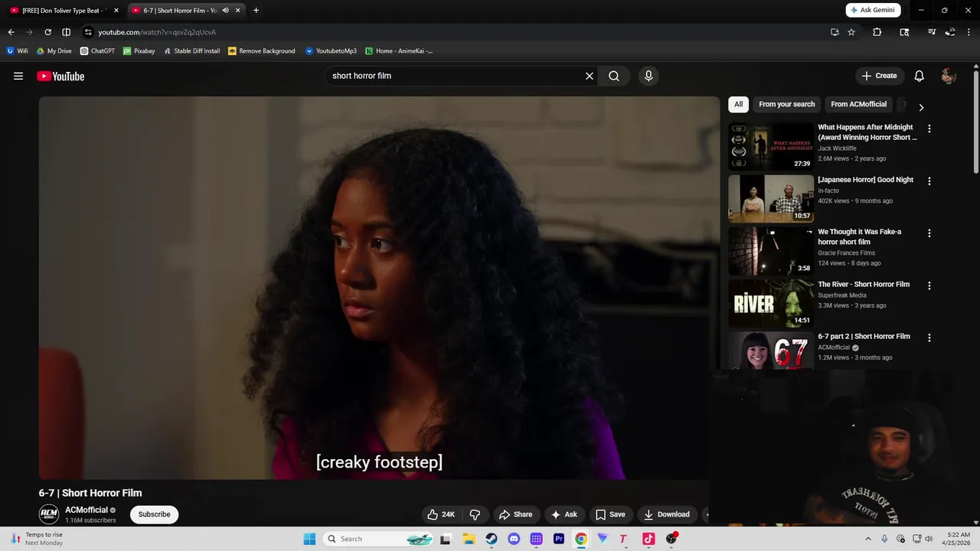Open options for What Happens After Midnight

(x=929, y=129)
